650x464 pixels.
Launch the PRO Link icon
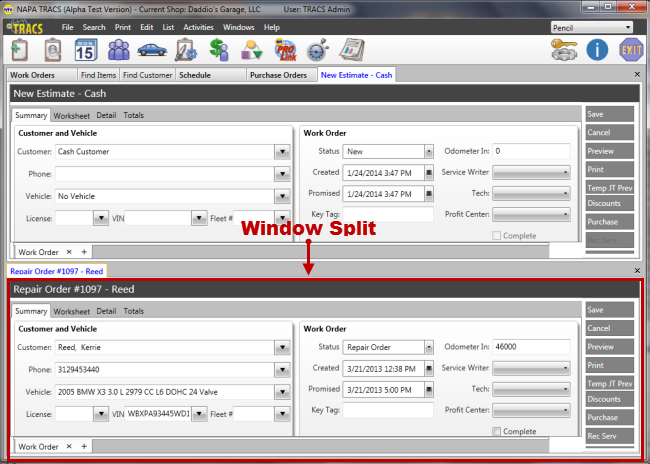[x=285, y=50]
